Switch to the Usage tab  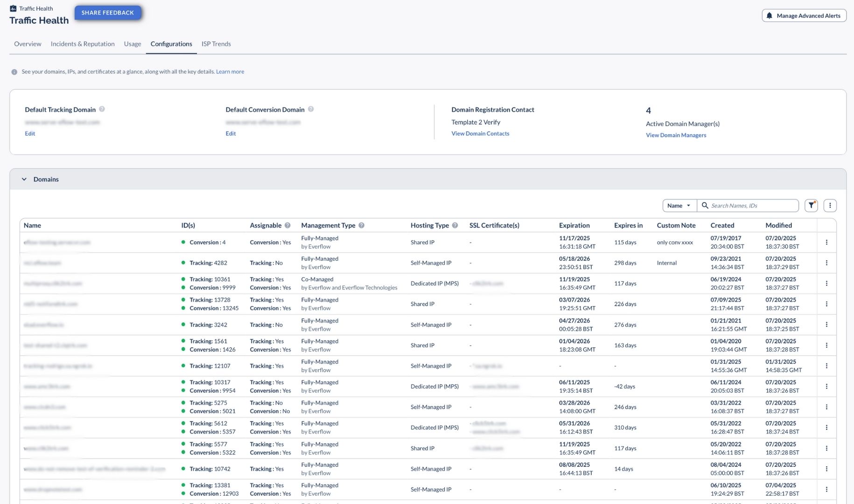[x=133, y=44]
